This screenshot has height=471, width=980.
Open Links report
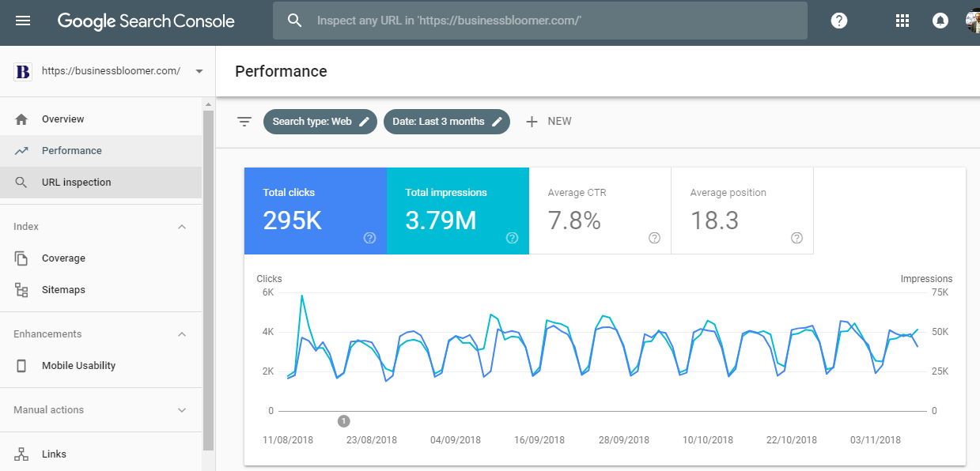point(100,454)
